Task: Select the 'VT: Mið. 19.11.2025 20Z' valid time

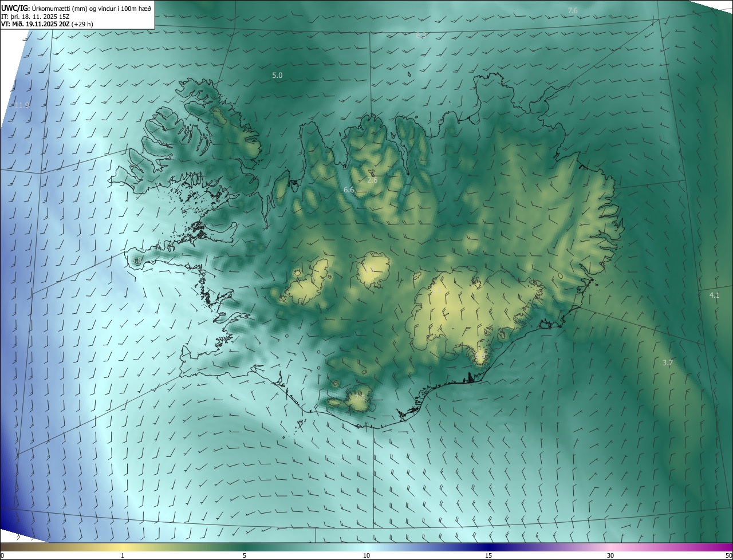Action: [36, 25]
